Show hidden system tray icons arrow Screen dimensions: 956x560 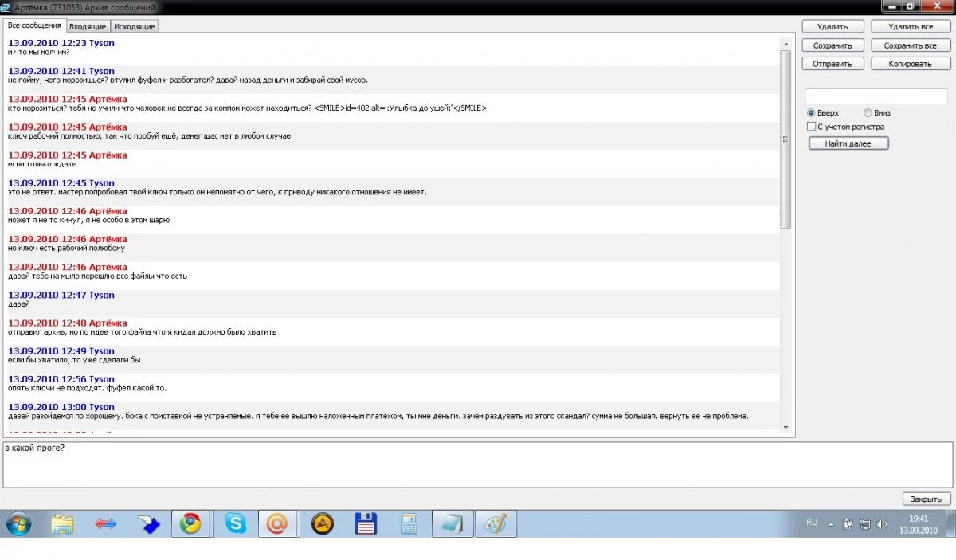click(x=832, y=524)
